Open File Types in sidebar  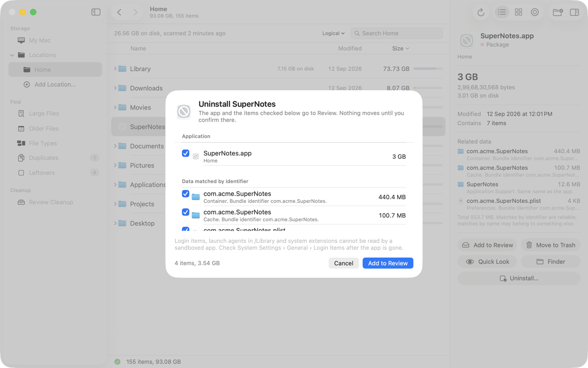pos(55,143)
